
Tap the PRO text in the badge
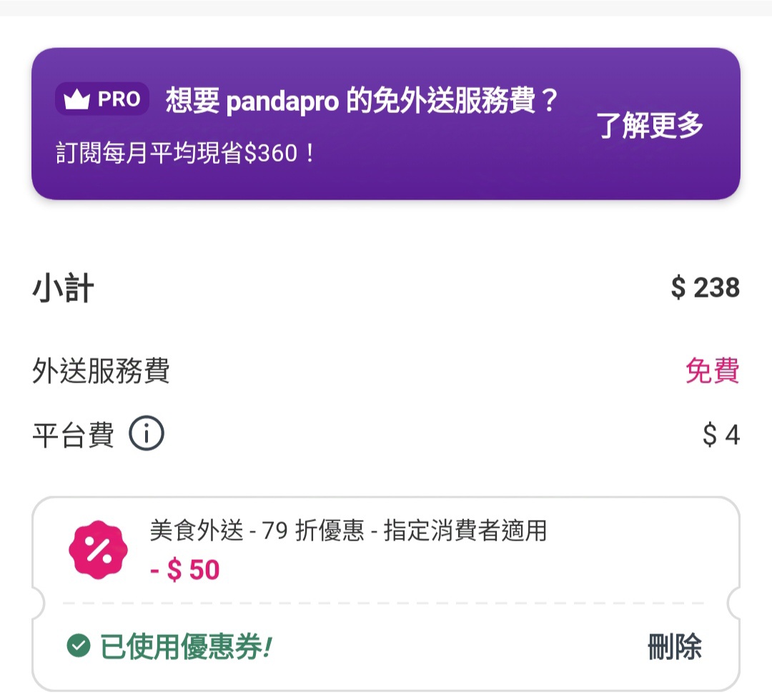click(119, 99)
